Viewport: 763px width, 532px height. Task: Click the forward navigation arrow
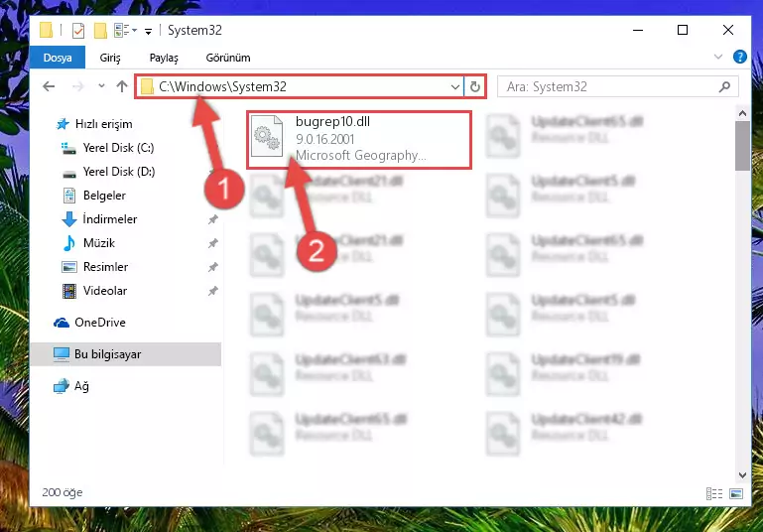coord(77,86)
